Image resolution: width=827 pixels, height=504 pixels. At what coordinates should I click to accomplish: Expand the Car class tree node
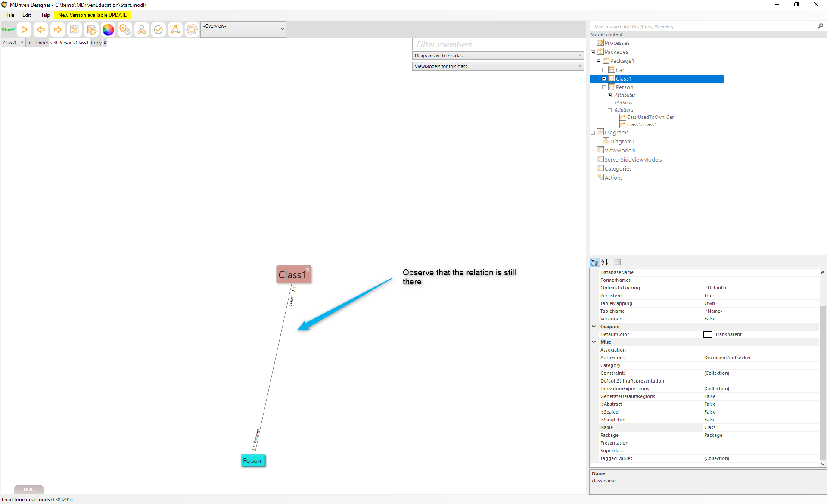click(x=604, y=70)
